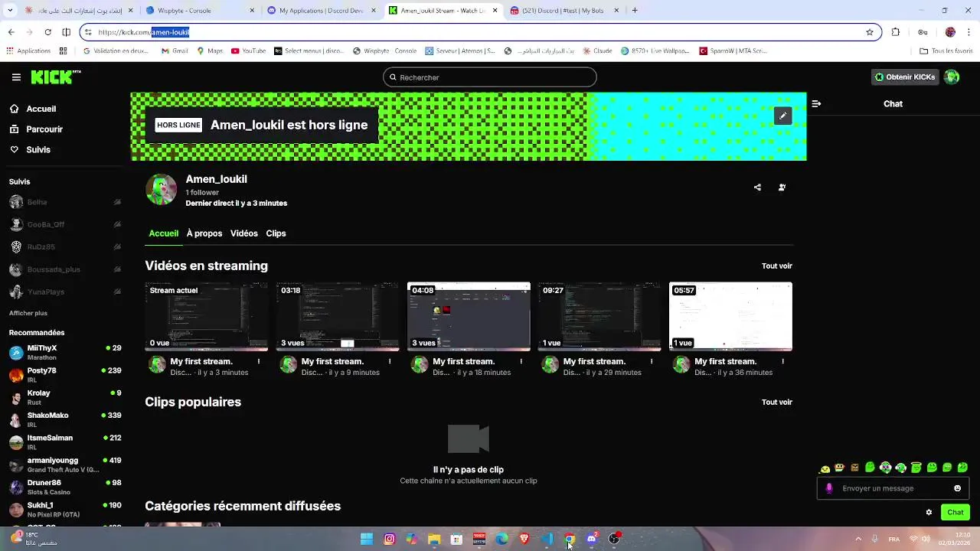Toggle notifications for followed channel RuDz85

(x=117, y=247)
